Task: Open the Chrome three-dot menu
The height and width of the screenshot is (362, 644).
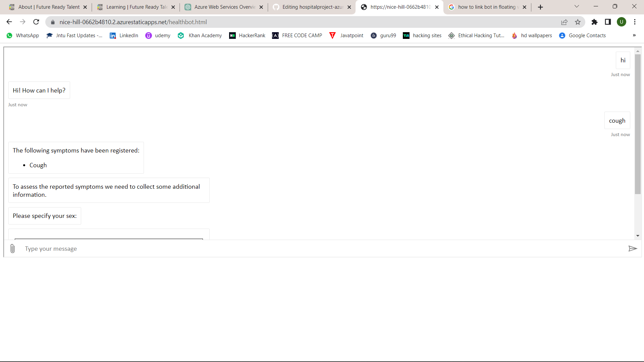Action: [x=635, y=22]
